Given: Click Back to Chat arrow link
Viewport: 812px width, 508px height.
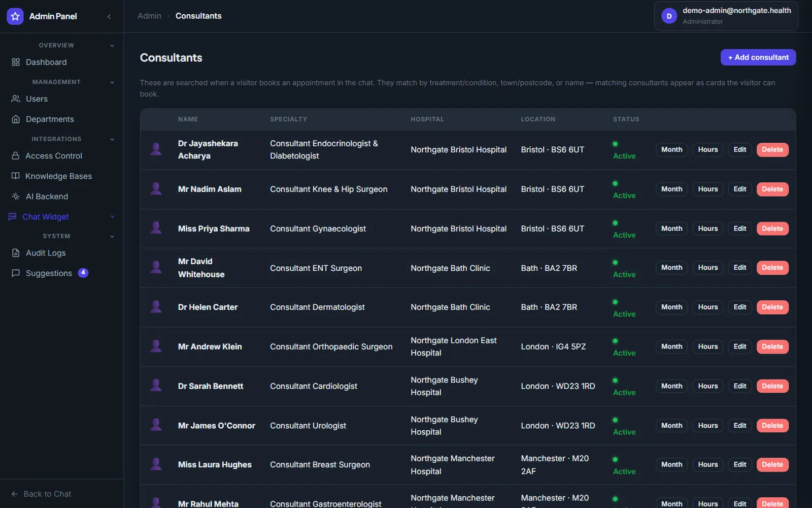Looking at the screenshot, I should (42, 494).
